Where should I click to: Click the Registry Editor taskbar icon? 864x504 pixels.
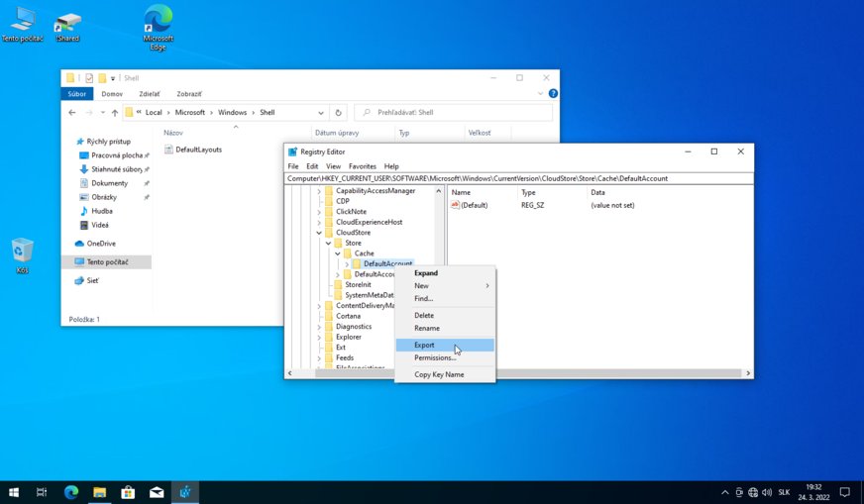(x=185, y=492)
